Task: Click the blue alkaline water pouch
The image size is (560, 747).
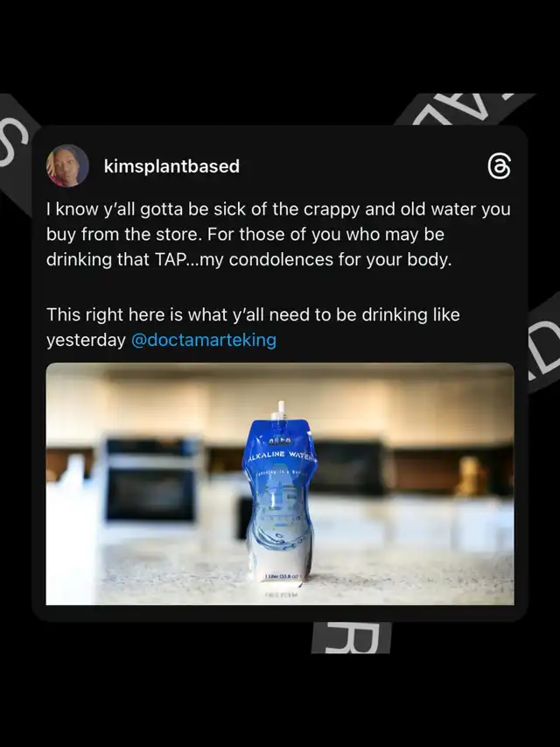Action: (279, 497)
